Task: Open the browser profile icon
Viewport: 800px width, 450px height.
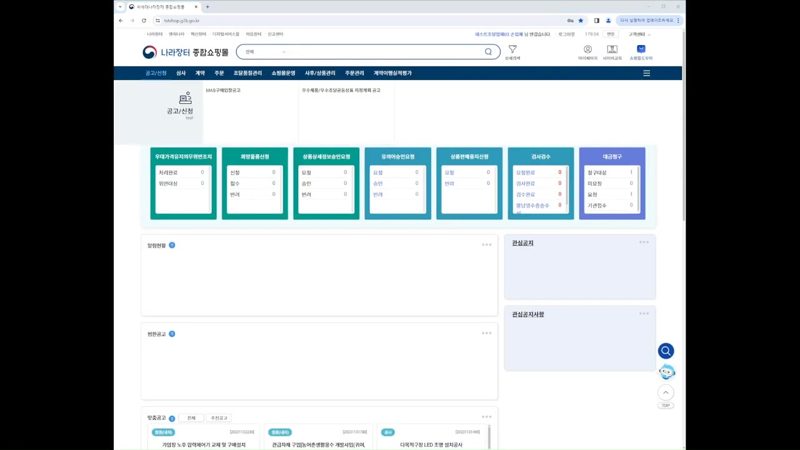Action: pyautogui.click(x=608, y=20)
